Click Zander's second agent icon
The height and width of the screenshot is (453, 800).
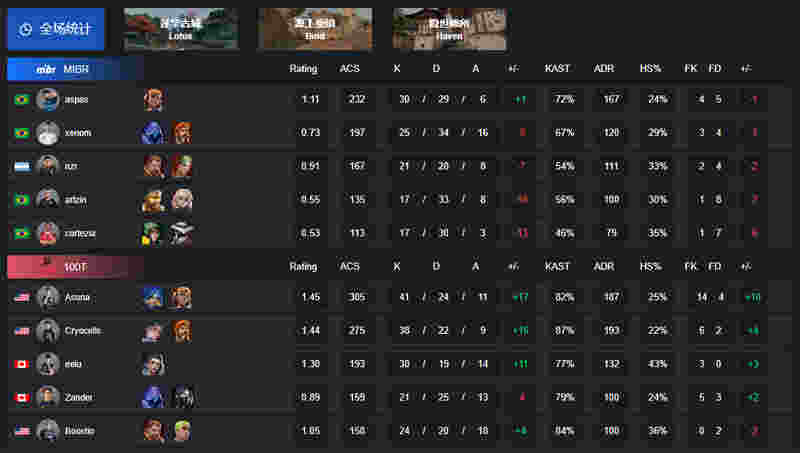click(182, 397)
